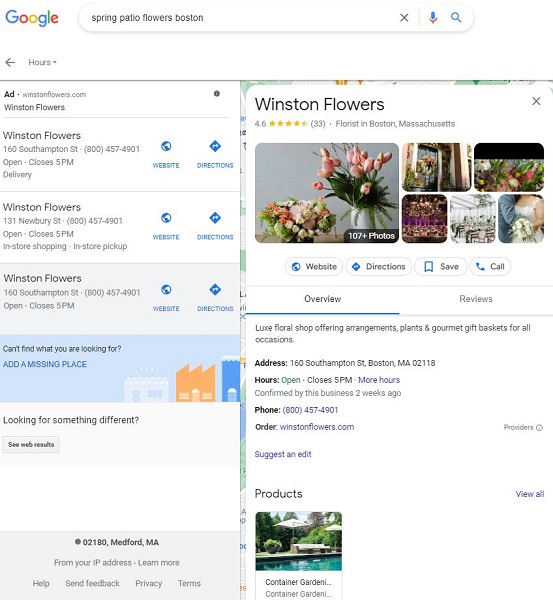Open the Privacy footer link
553x600 pixels.
pos(148,583)
